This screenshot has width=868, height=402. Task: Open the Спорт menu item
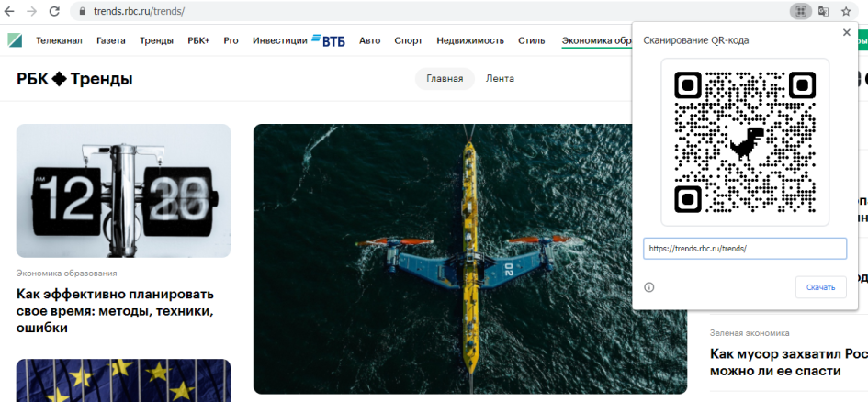[409, 40]
